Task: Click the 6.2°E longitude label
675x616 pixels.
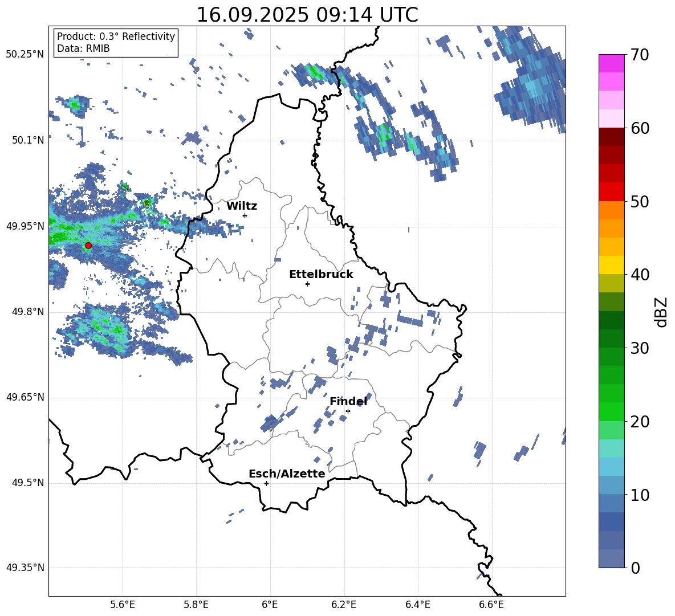Action: [344, 605]
